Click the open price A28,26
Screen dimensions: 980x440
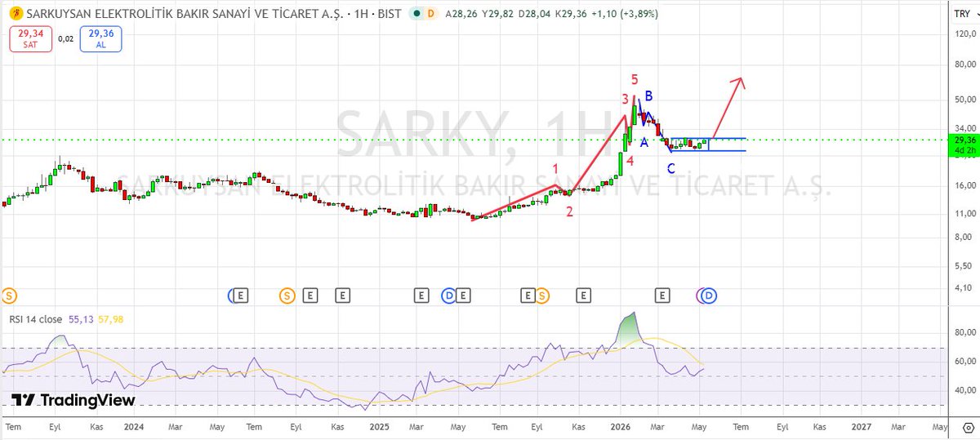point(461,14)
